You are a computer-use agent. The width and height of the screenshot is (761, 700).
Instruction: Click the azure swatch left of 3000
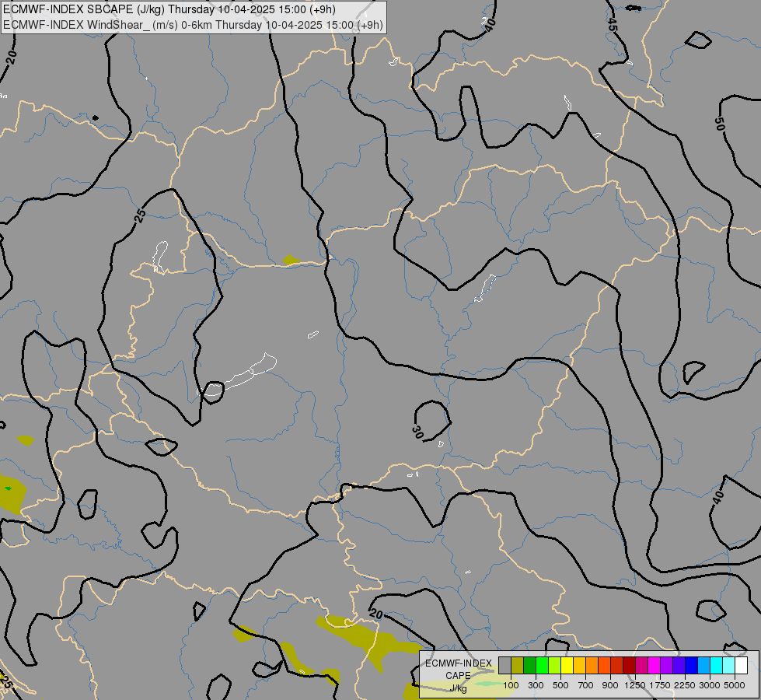click(703, 666)
